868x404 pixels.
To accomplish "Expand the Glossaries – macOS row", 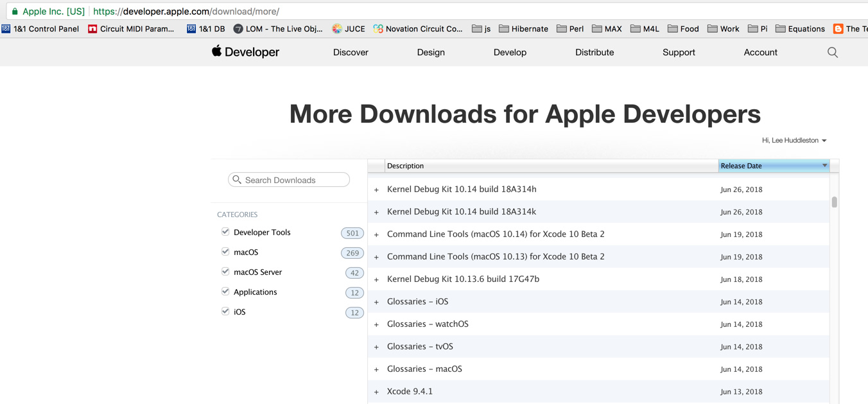I will click(377, 369).
